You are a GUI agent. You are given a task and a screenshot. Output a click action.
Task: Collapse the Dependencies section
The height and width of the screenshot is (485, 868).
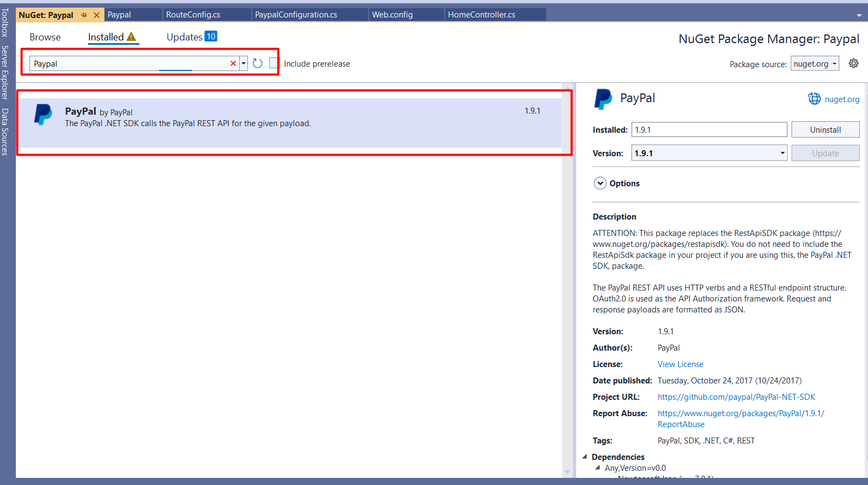(585, 457)
